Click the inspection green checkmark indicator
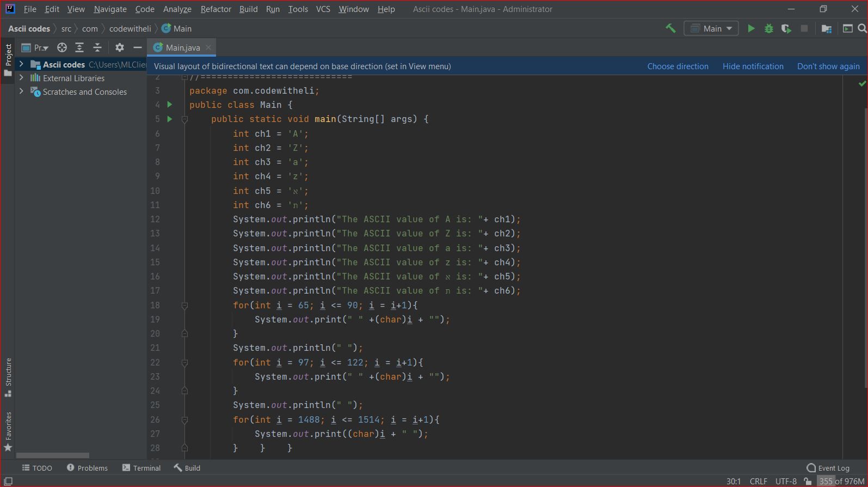This screenshot has width=868, height=487. coord(862,83)
